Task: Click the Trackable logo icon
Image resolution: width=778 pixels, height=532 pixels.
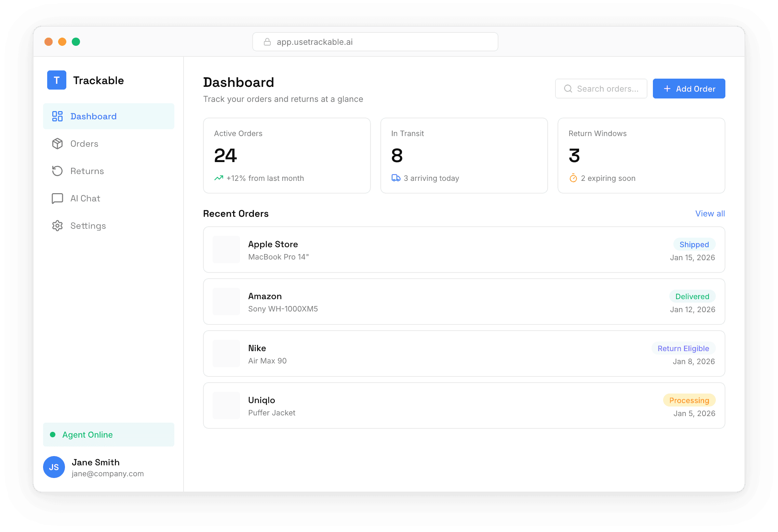Action: pos(56,80)
